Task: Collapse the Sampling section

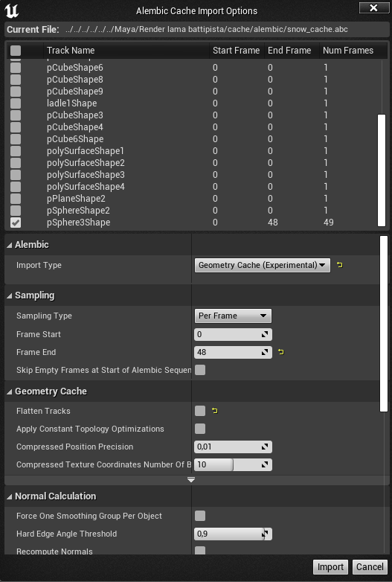Action: [10, 295]
